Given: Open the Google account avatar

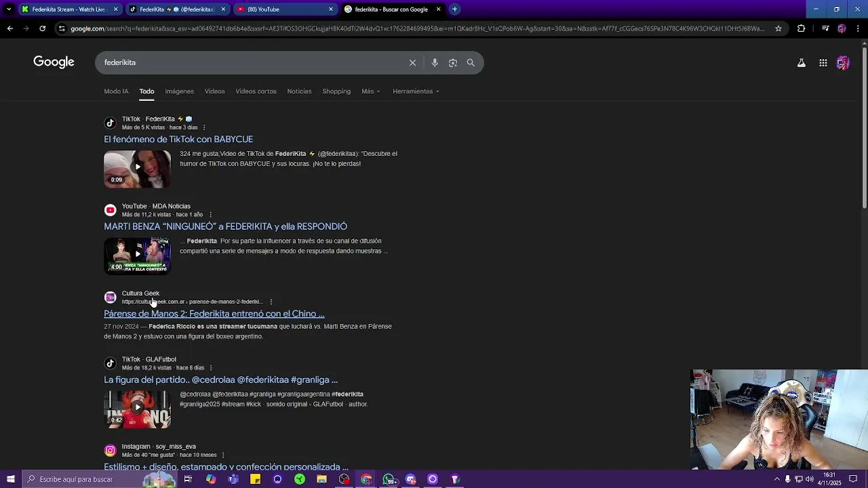Looking at the screenshot, I should pyautogui.click(x=843, y=62).
